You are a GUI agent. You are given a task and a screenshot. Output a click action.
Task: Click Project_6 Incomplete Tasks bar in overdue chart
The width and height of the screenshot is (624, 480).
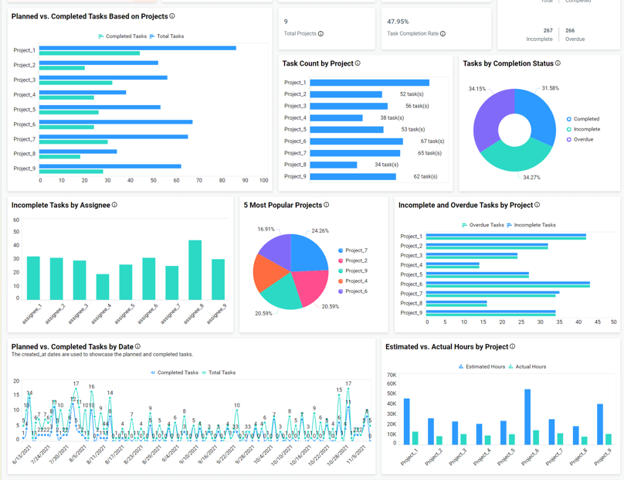pos(508,283)
